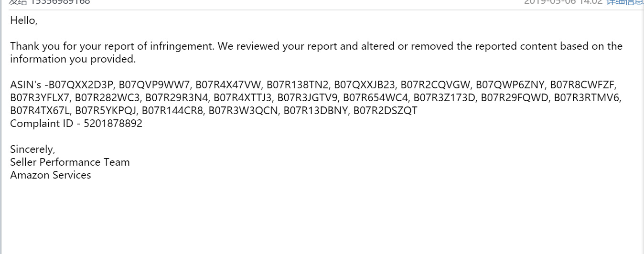Click the ASIN B07R4XTTJ3
The height and width of the screenshot is (254, 644).
click(243, 98)
